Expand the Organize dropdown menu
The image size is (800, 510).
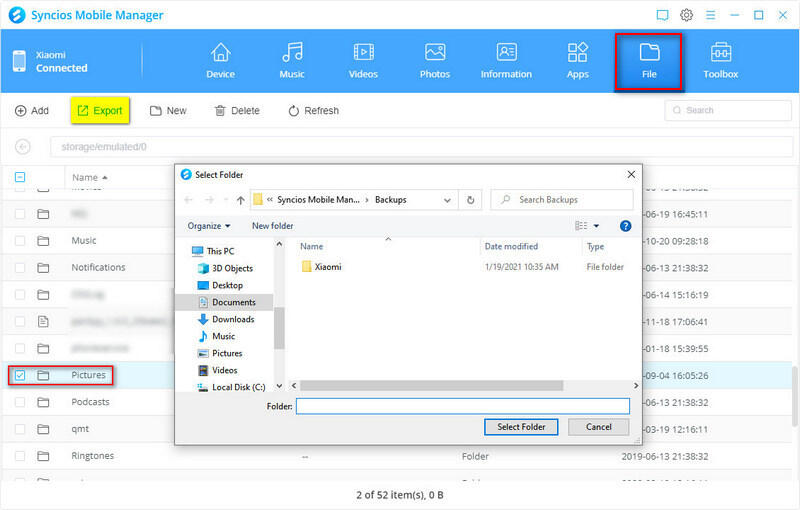209,226
